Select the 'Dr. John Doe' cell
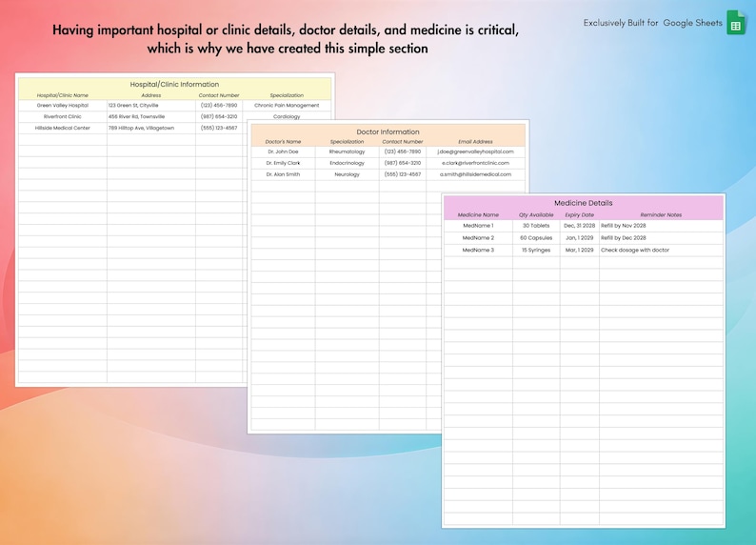 (283, 151)
